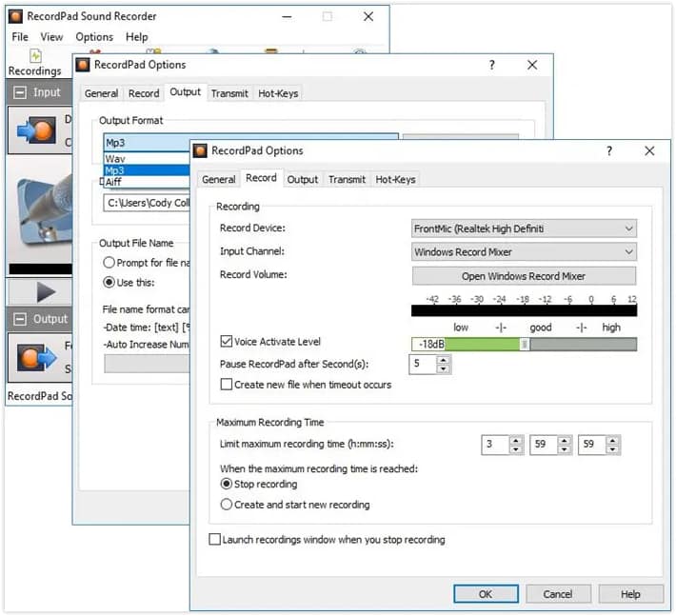Viewport: 676px width, 616px height.
Task: Switch to the Transmit tab in front dialog
Action: (347, 179)
